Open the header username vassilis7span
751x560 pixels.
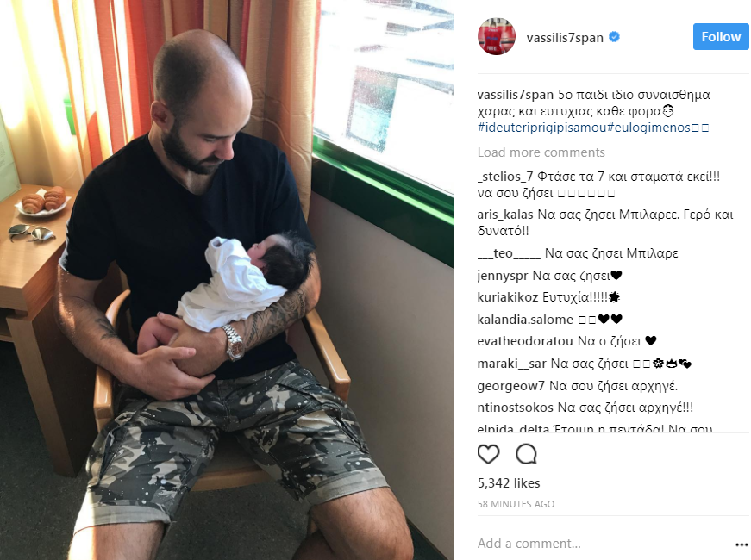click(x=565, y=37)
